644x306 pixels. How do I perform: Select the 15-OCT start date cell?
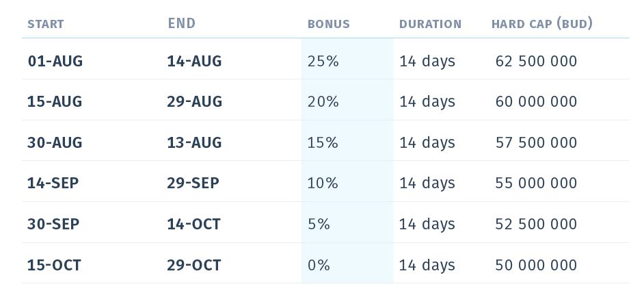coord(54,265)
